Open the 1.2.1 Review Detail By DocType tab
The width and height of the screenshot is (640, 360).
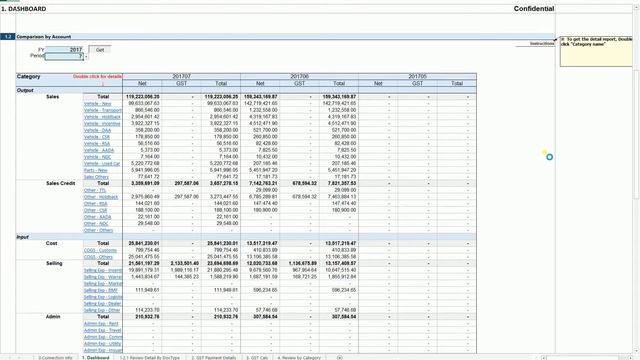click(149, 358)
